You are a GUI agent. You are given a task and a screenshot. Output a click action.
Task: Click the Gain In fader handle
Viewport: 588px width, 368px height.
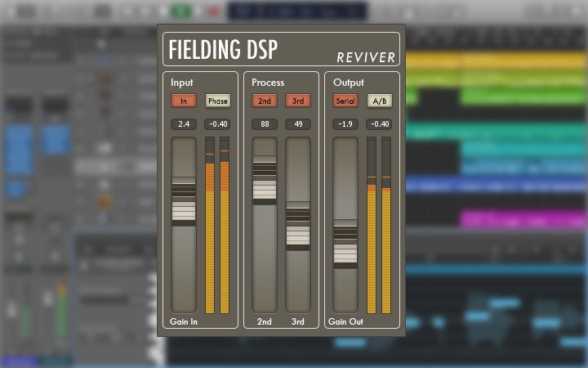[x=184, y=202]
